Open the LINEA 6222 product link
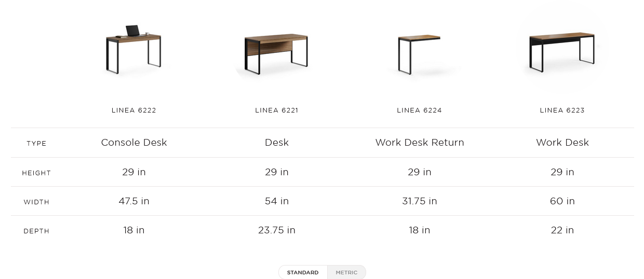The height and width of the screenshot is (279, 644). pyautogui.click(x=134, y=110)
